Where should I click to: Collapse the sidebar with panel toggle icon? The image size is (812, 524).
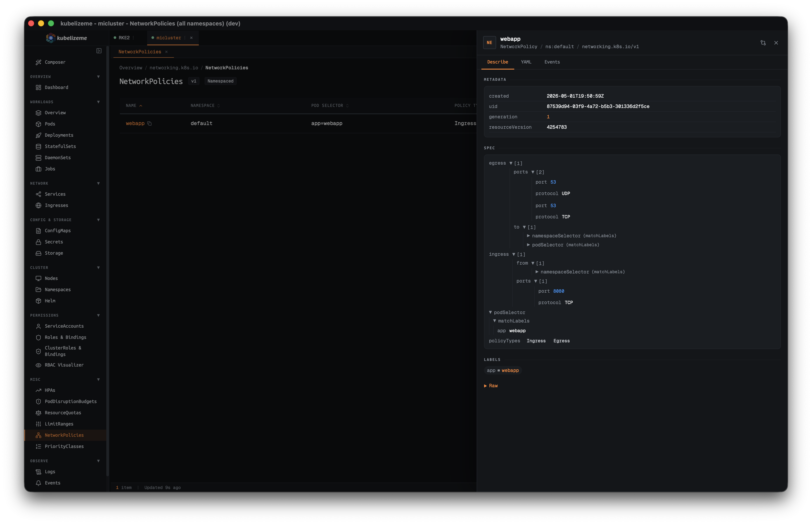coord(99,51)
